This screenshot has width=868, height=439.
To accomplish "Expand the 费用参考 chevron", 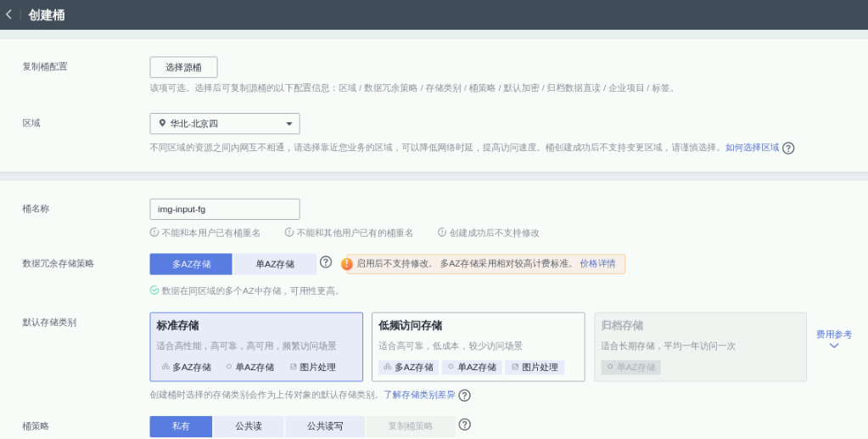I will coord(833,346).
